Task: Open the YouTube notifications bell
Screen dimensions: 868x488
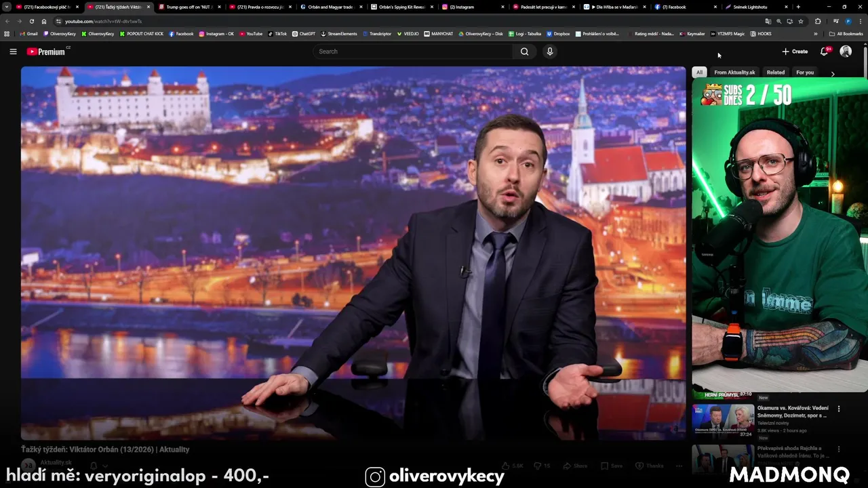Action: tap(825, 52)
